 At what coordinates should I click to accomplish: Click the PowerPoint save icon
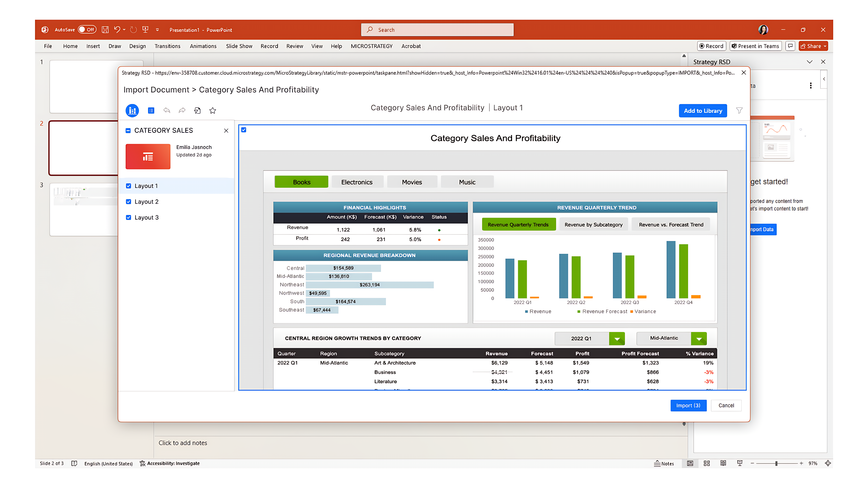tap(105, 30)
